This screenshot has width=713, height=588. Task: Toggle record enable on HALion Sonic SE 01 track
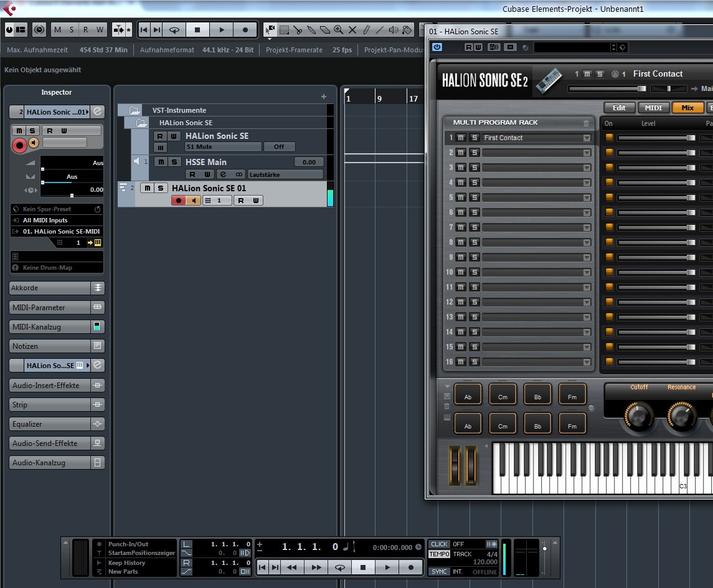pos(179,201)
